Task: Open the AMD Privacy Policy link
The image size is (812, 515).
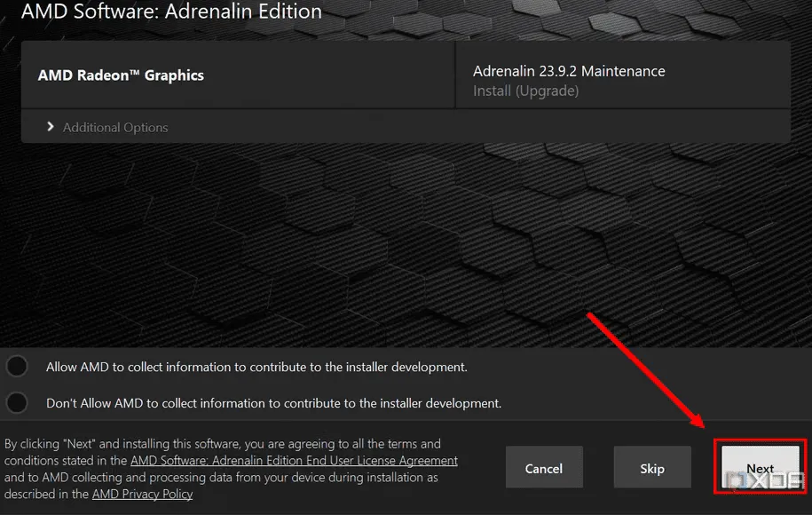Action: [x=142, y=494]
